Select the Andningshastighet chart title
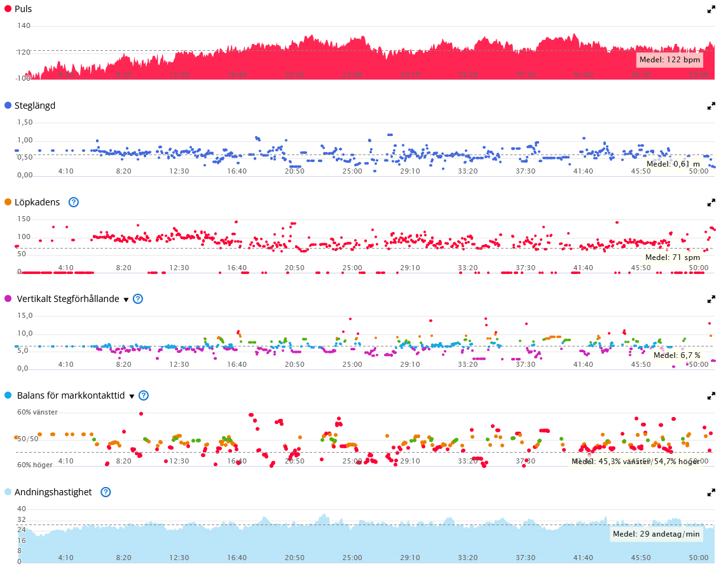The image size is (728, 569). pos(53,492)
